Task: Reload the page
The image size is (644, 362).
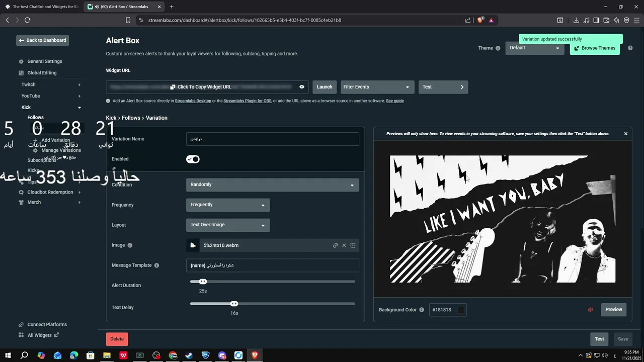Action: click(x=27, y=20)
